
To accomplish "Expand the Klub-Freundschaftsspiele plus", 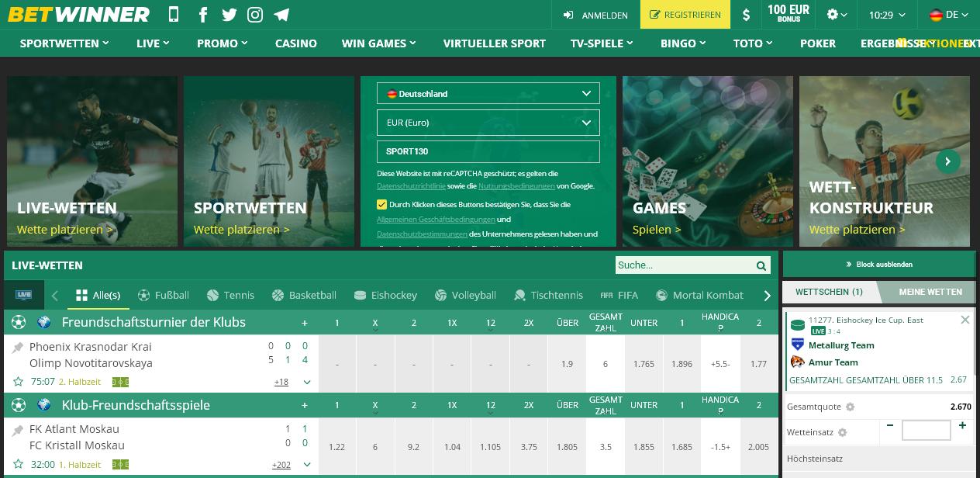I will click(x=305, y=405).
